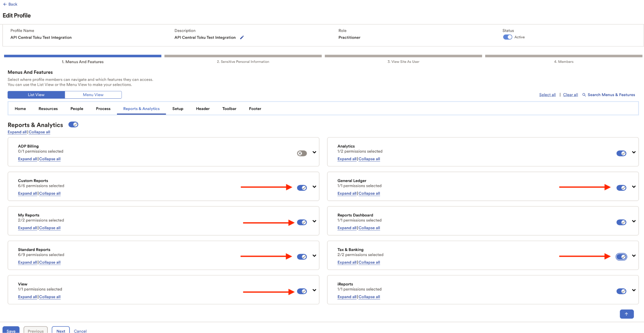Open the General Ledger chevron
Image resolution: width=644 pixels, height=333 pixels.
click(x=634, y=187)
